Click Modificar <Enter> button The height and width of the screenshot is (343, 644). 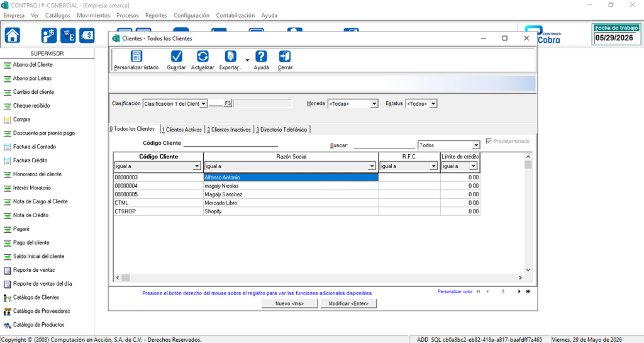[x=348, y=303]
